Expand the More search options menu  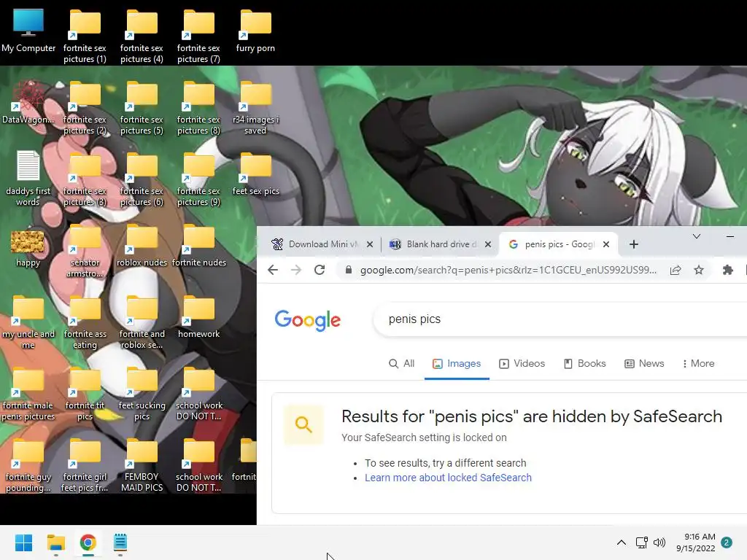click(x=698, y=363)
